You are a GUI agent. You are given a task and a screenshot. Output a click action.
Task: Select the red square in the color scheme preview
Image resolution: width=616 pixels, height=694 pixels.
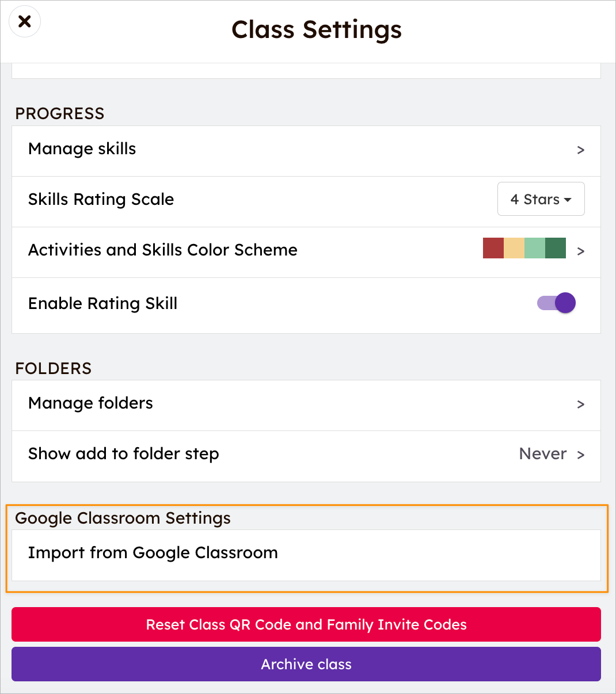point(493,248)
